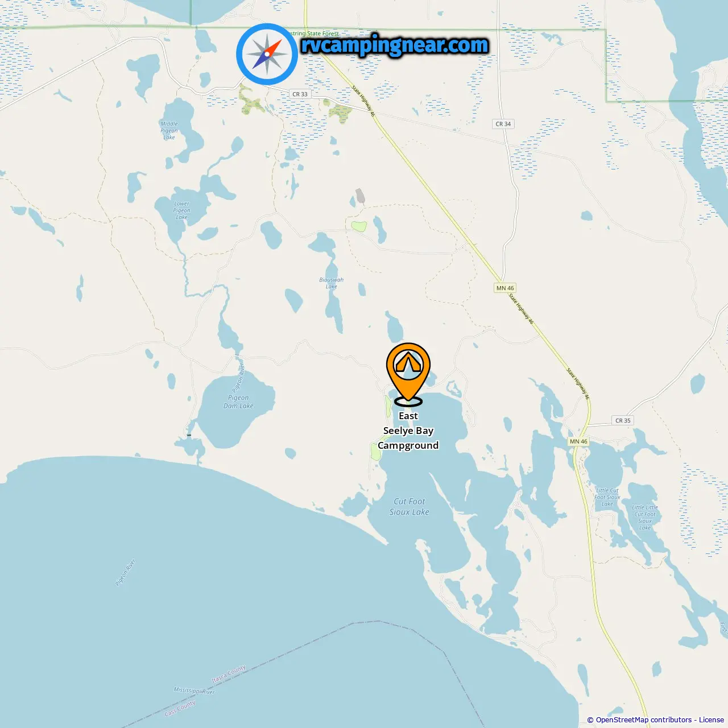Image resolution: width=728 pixels, height=728 pixels.
Task: Click the CR 35 road shield
Action: click(x=623, y=421)
